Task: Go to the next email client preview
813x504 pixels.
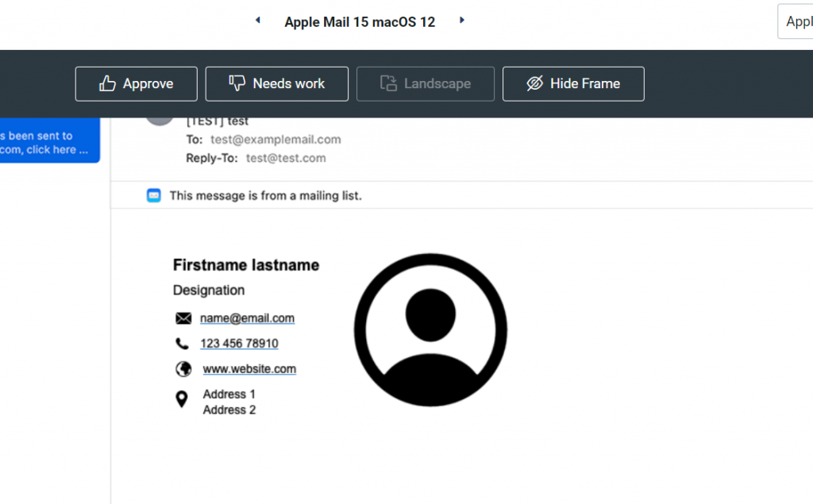Action: click(x=462, y=21)
